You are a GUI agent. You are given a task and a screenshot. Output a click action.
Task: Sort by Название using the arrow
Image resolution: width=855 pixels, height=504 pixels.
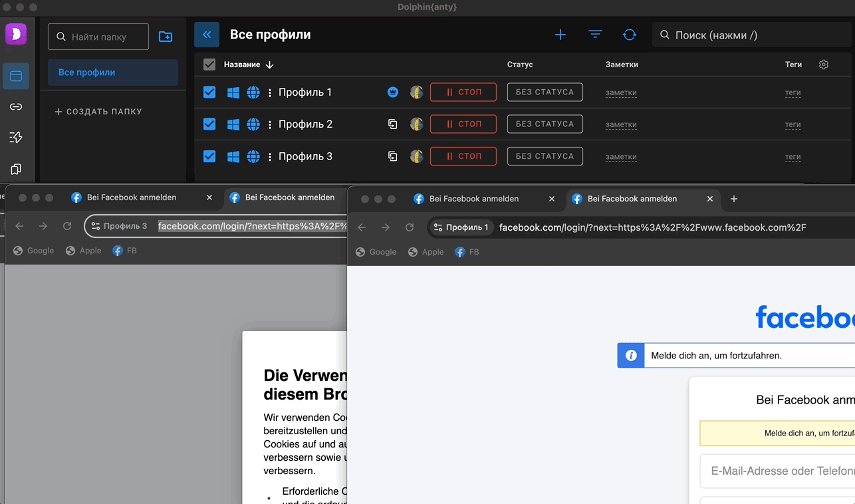click(x=269, y=64)
